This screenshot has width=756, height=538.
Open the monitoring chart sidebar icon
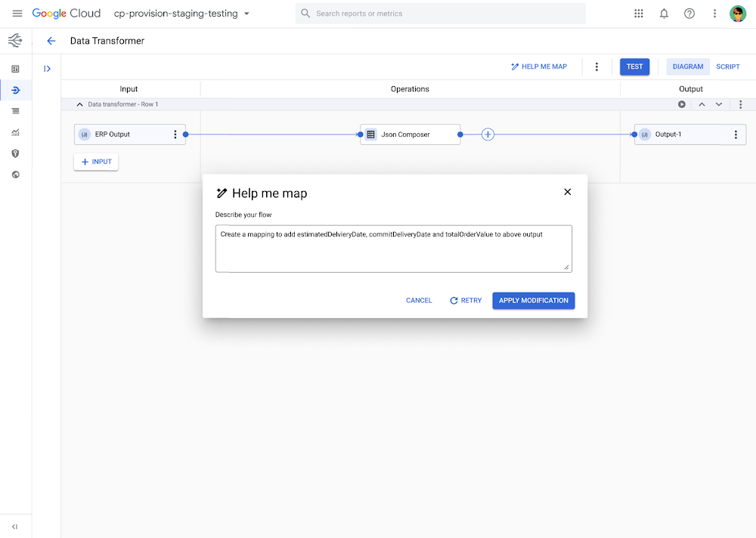click(x=15, y=132)
